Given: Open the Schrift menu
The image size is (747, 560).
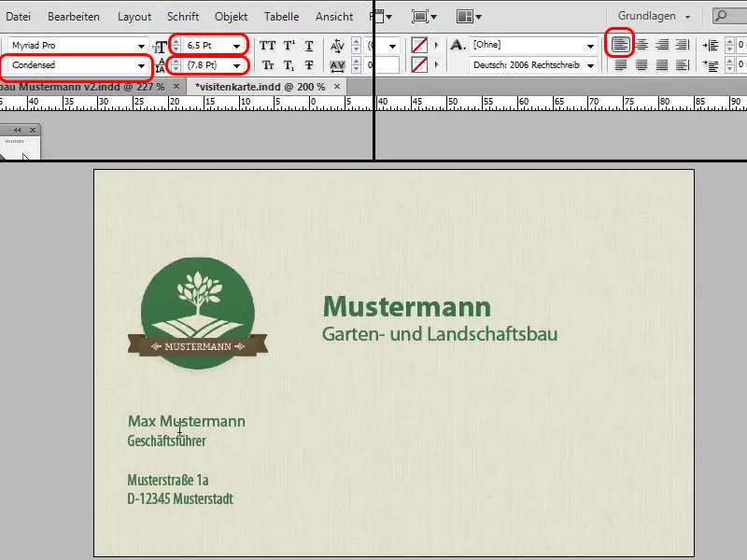Looking at the screenshot, I should [x=183, y=17].
